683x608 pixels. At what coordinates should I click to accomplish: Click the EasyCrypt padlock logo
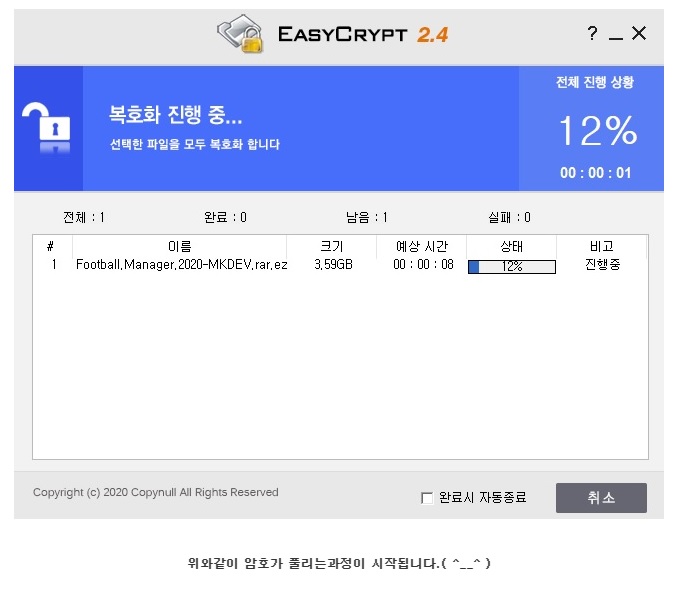pyautogui.click(x=241, y=34)
